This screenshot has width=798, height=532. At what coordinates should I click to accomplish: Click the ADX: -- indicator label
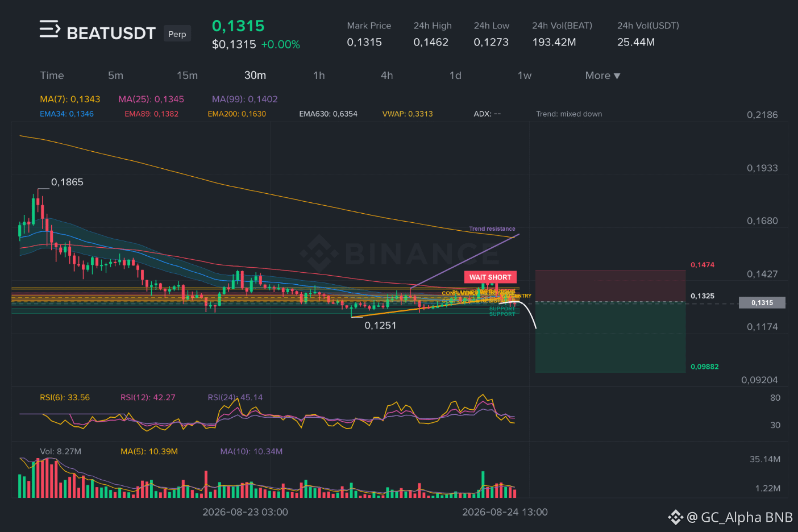(487, 114)
